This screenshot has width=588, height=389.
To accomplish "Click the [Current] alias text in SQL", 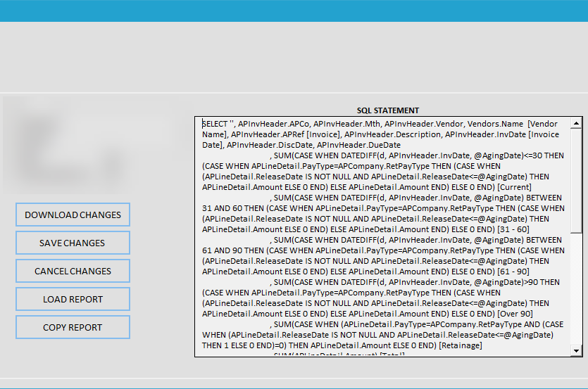I will [514, 187].
